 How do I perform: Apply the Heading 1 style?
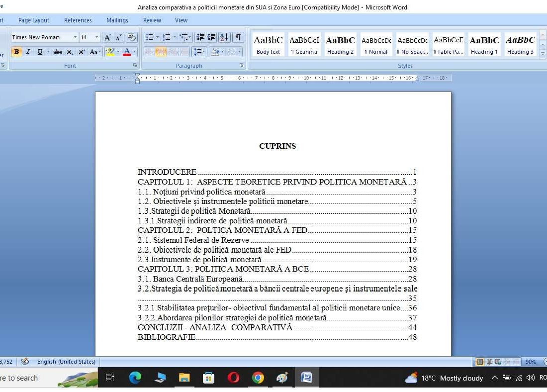(484, 45)
